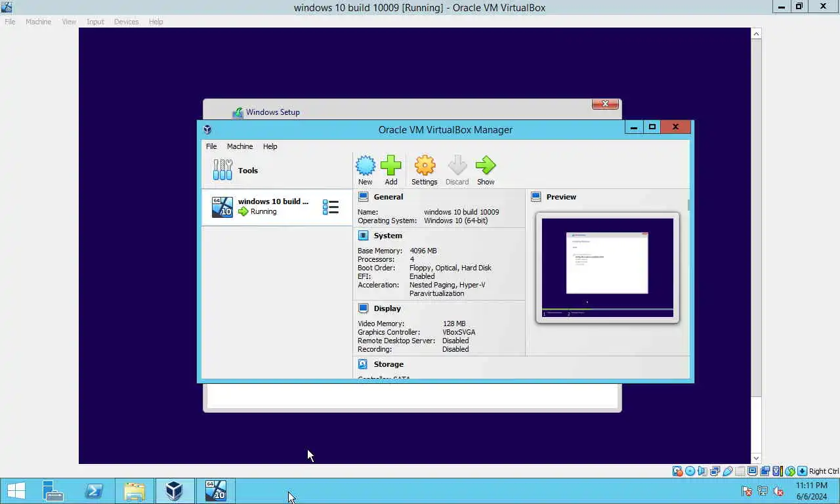Open File menu in VirtualBox Manager
This screenshot has width=840, height=504.
click(x=211, y=146)
